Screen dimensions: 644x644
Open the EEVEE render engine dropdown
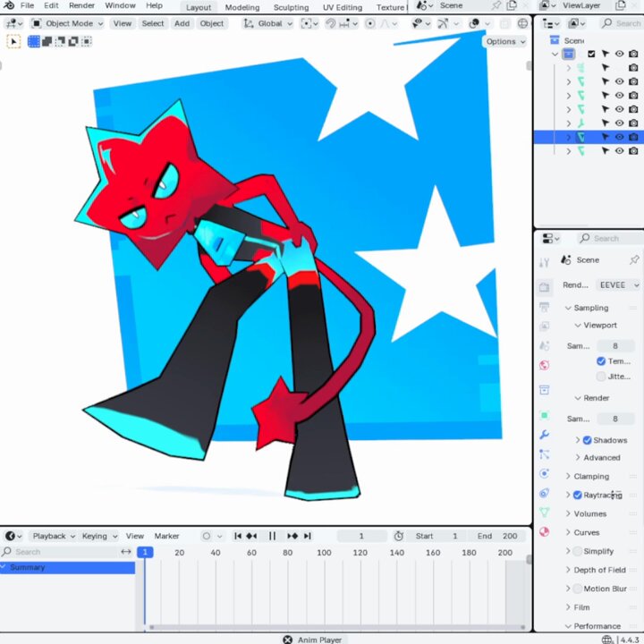pyautogui.click(x=618, y=285)
